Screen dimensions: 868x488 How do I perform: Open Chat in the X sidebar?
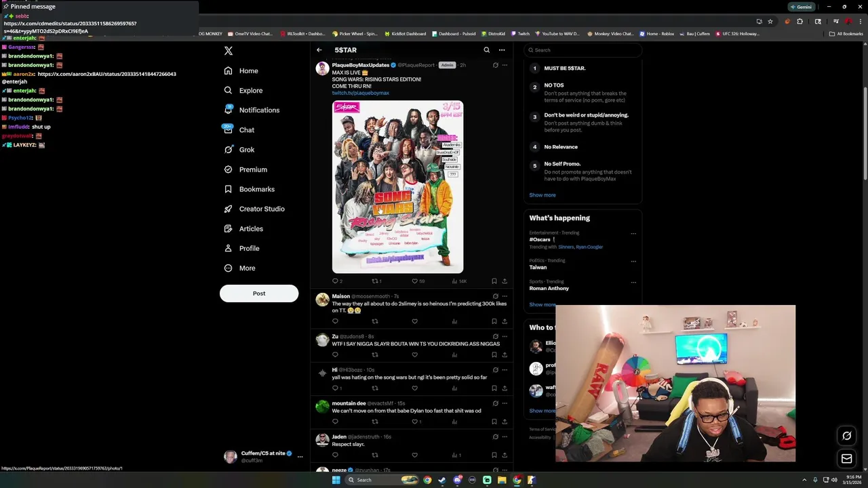point(239,129)
